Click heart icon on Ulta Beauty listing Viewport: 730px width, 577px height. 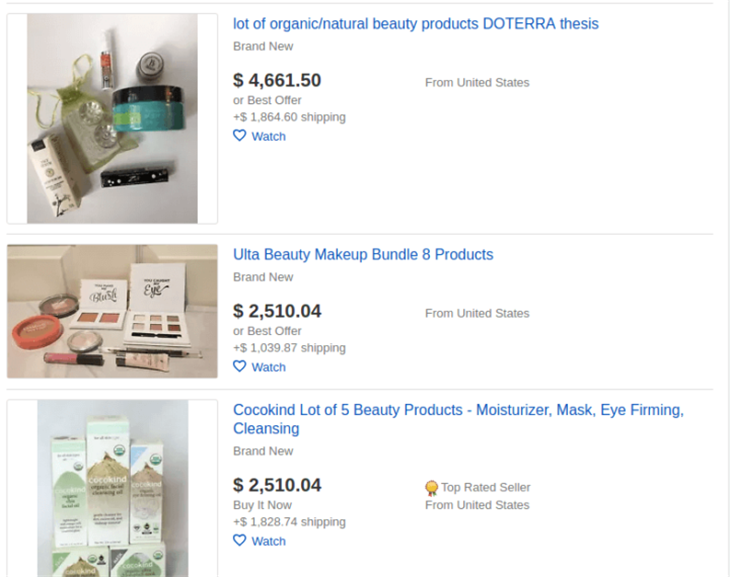click(239, 367)
